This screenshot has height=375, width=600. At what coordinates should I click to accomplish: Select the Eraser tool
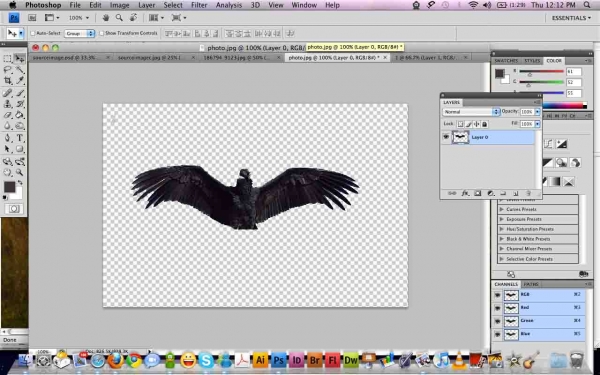tap(7, 115)
